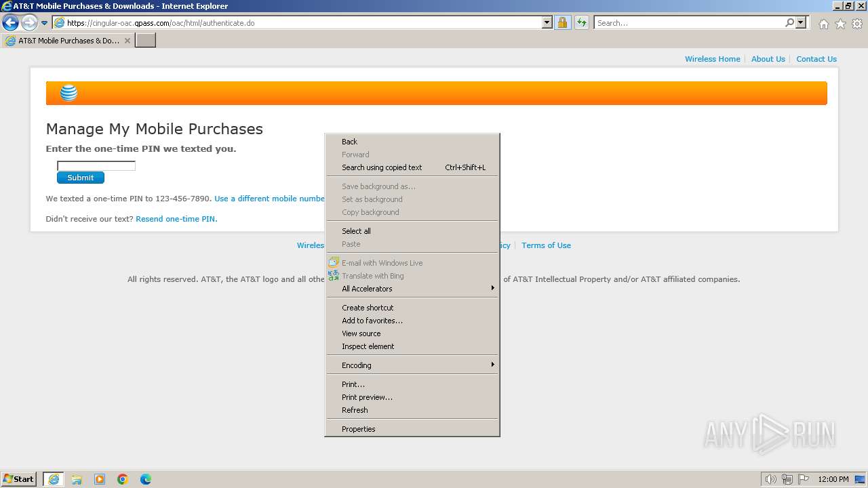Select the AT&T Mobile Purchases tab
This screenshot has width=868, height=488.
[68, 41]
